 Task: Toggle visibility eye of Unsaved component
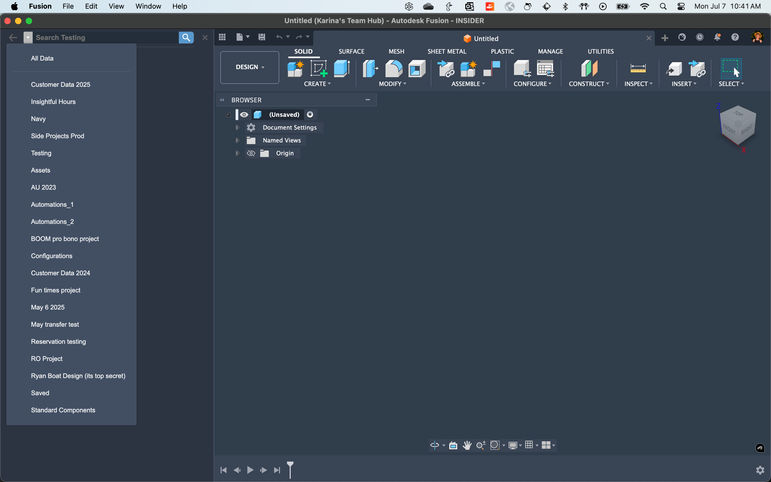(x=244, y=115)
